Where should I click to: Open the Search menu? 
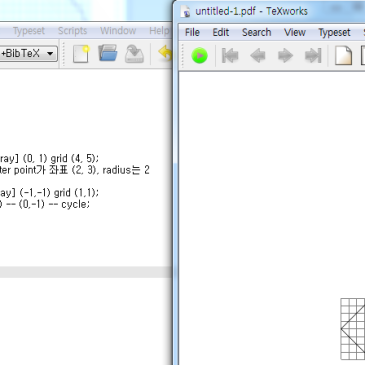pyautogui.click(x=256, y=32)
